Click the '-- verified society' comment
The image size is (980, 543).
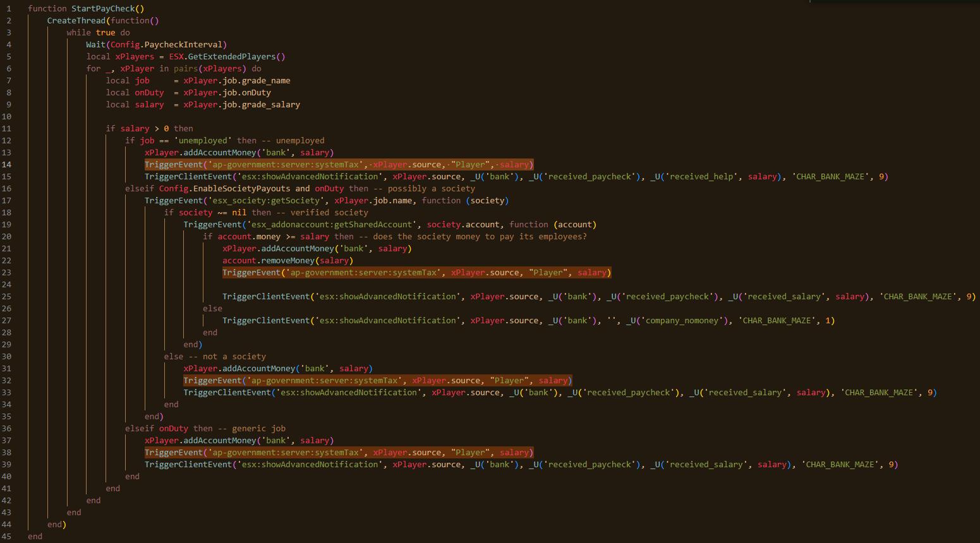pyautogui.click(x=322, y=213)
